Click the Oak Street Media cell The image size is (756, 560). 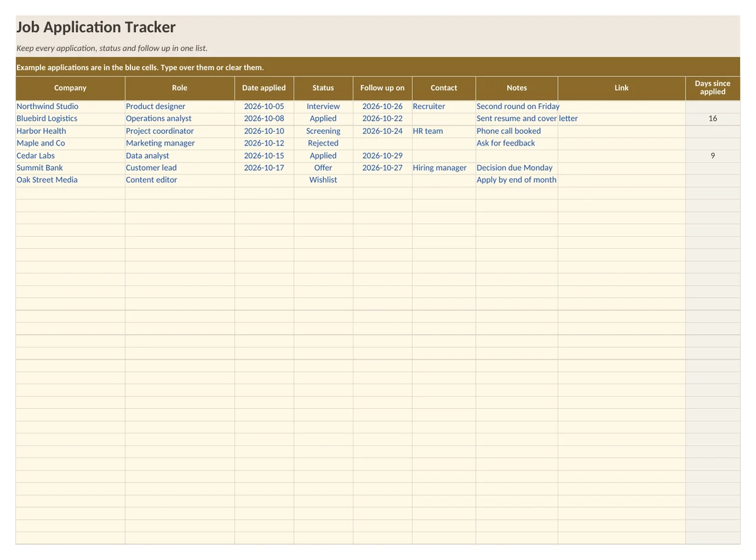pyautogui.click(x=71, y=180)
